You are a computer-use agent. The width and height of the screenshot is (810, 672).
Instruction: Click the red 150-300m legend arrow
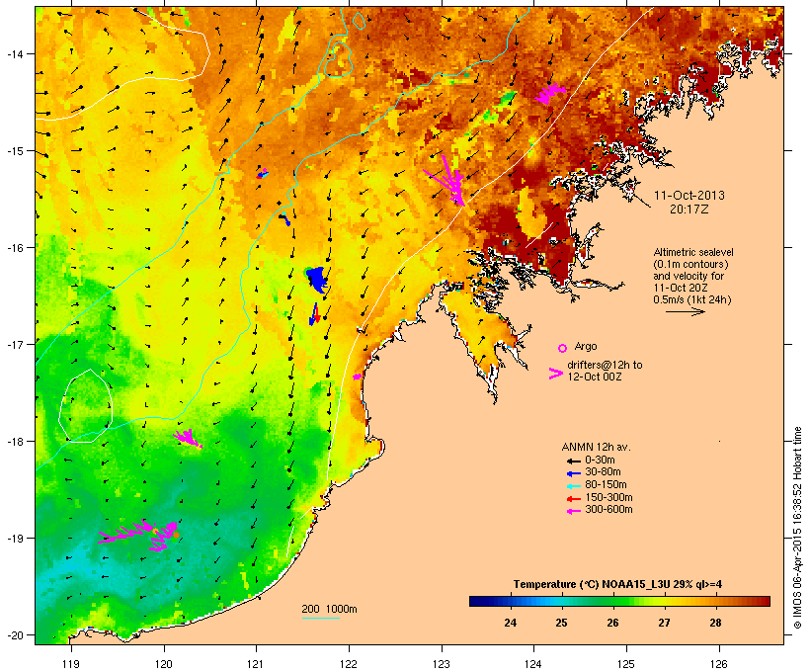(573, 498)
